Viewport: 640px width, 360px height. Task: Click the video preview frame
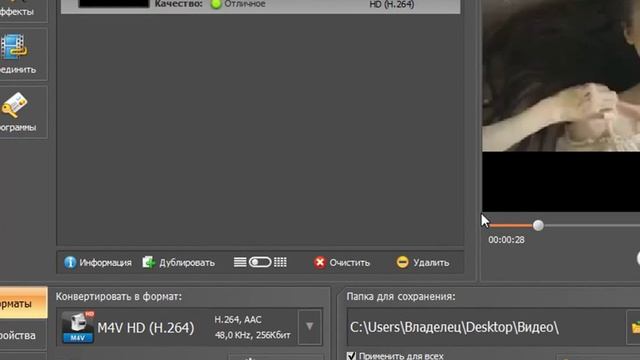[561, 106]
